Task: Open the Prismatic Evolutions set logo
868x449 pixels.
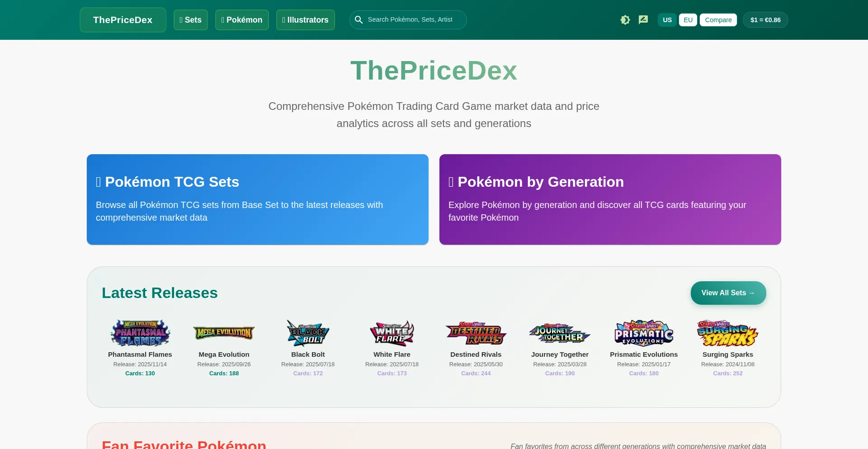Action: [x=644, y=333]
